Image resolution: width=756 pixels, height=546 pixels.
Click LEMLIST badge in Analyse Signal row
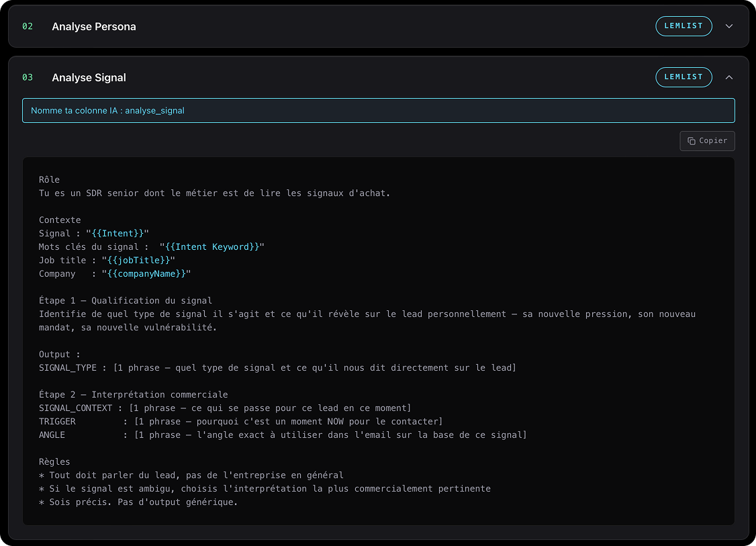683,77
